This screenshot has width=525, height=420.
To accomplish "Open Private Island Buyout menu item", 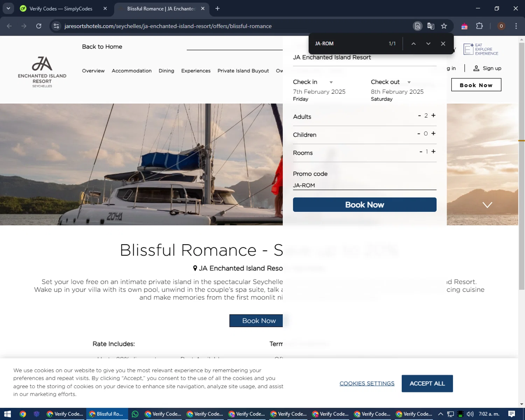I will [x=243, y=71].
